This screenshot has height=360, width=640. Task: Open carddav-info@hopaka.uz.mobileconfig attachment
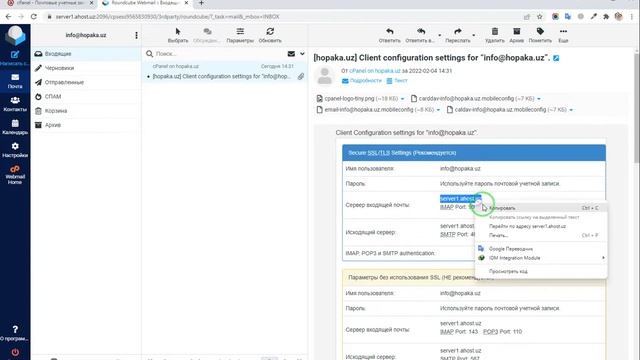473,98
